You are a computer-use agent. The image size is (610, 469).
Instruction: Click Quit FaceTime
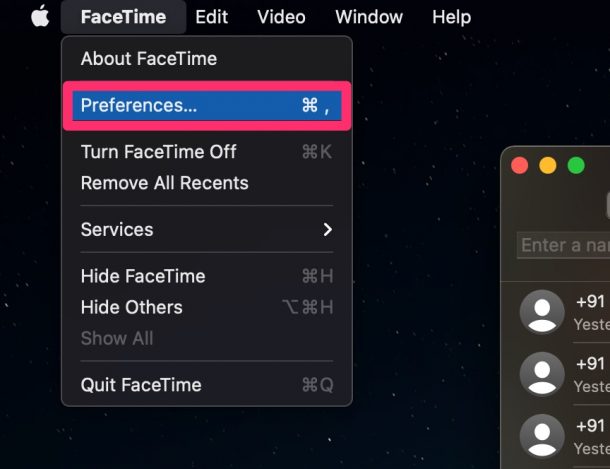point(141,385)
